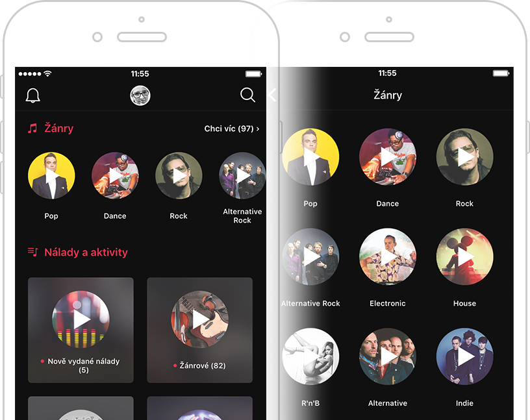Click the R'n'B label

(x=310, y=403)
